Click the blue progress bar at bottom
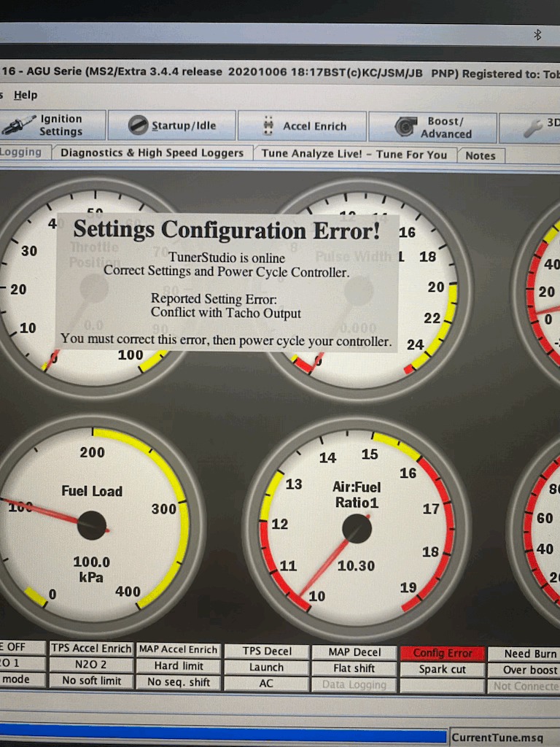Screen dimensions: 560x747 [x=219, y=734]
